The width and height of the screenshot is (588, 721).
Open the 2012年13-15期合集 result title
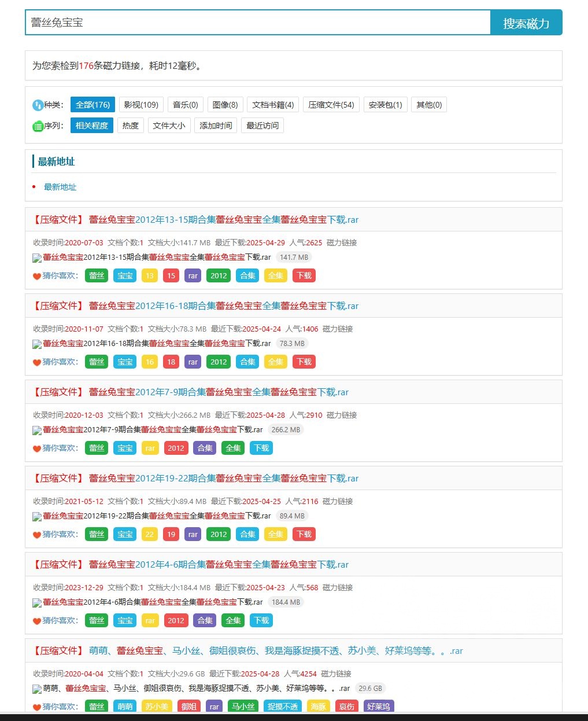tap(224, 220)
